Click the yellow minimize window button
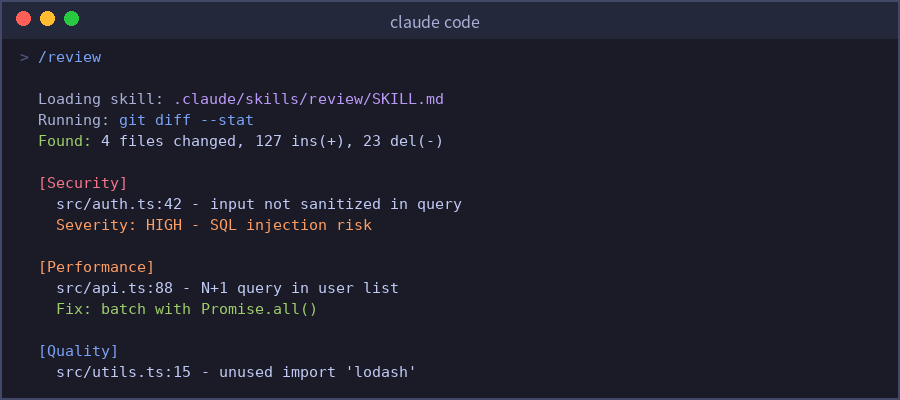The height and width of the screenshot is (400, 900). point(47,19)
